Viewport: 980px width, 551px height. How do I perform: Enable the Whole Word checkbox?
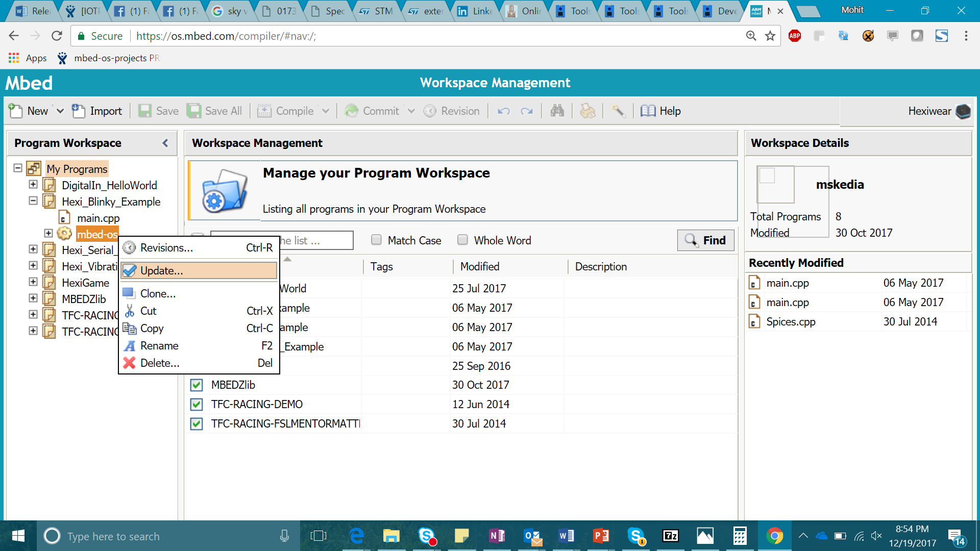click(462, 240)
